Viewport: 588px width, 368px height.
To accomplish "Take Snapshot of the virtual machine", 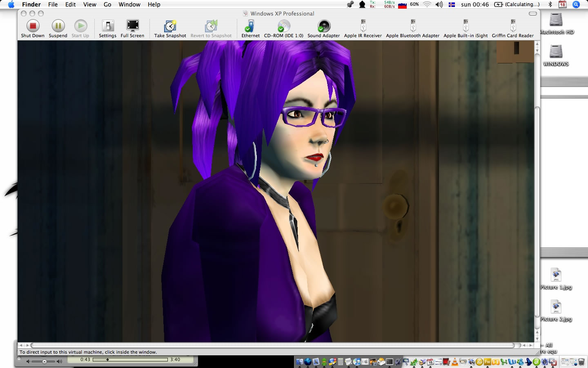I will click(170, 29).
